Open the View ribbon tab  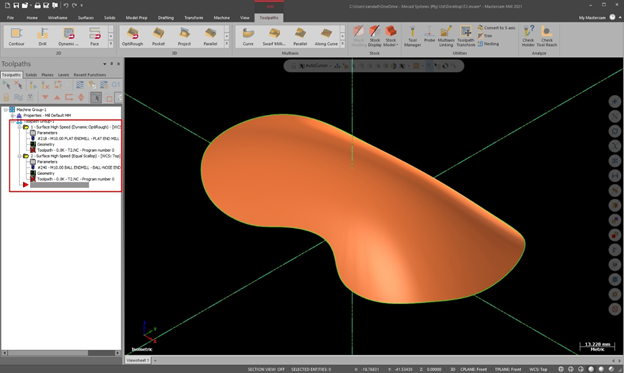[x=245, y=18]
